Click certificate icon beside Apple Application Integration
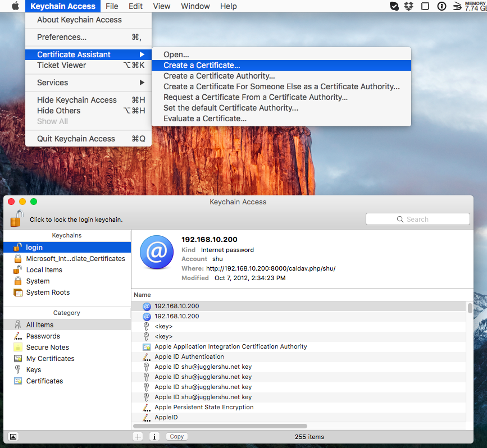487x448 pixels. [x=146, y=347]
